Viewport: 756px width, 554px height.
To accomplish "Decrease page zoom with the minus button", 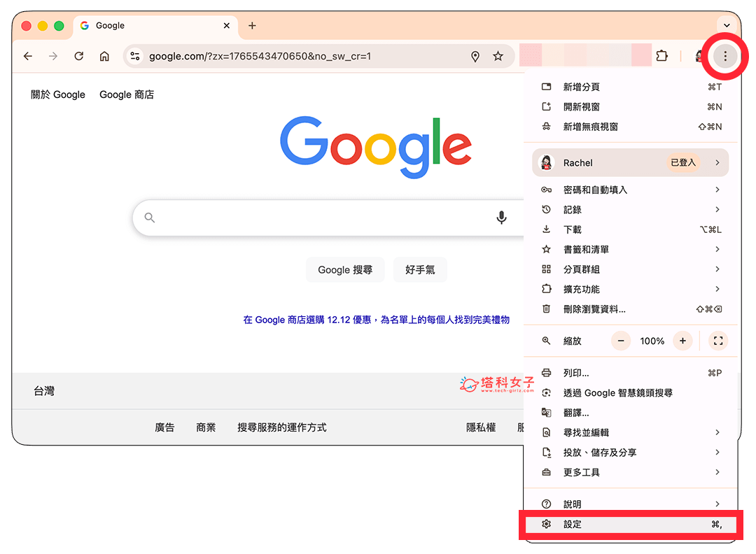I will pyautogui.click(x=621, y=341).
